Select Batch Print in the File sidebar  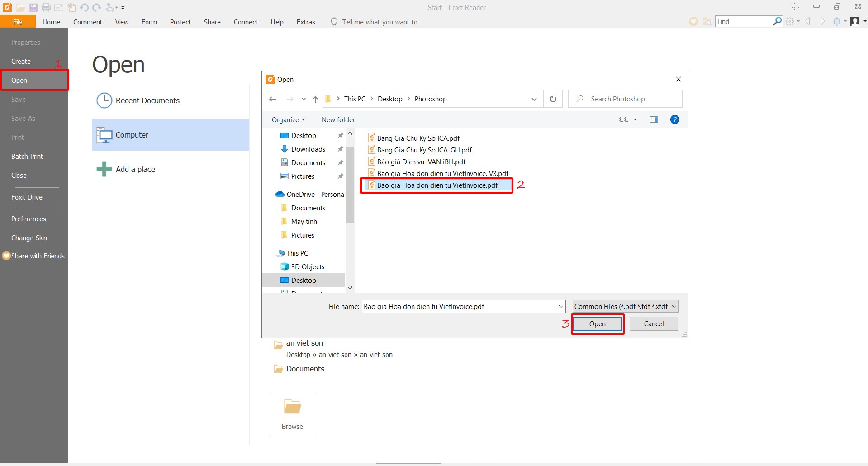27,157
